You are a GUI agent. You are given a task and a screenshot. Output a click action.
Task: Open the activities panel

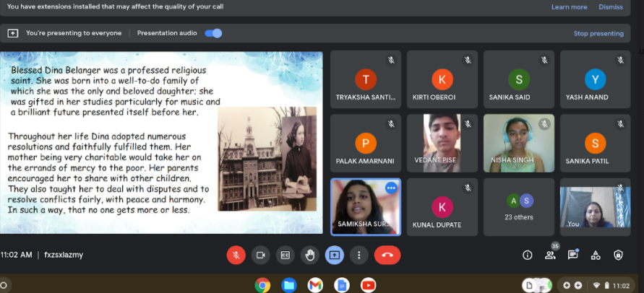596,255
